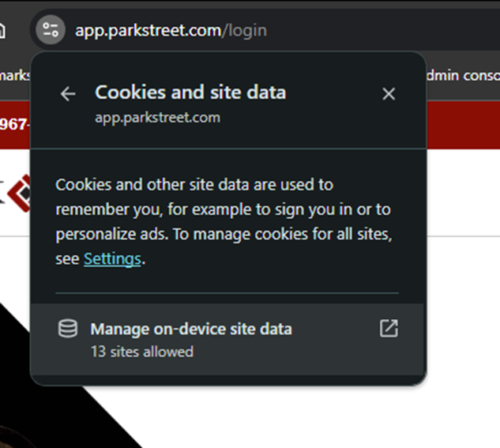Image resolution: width=500 pixels, height=448 pixels.
Task: Click the site information tune icon
Action: point(51,30)
